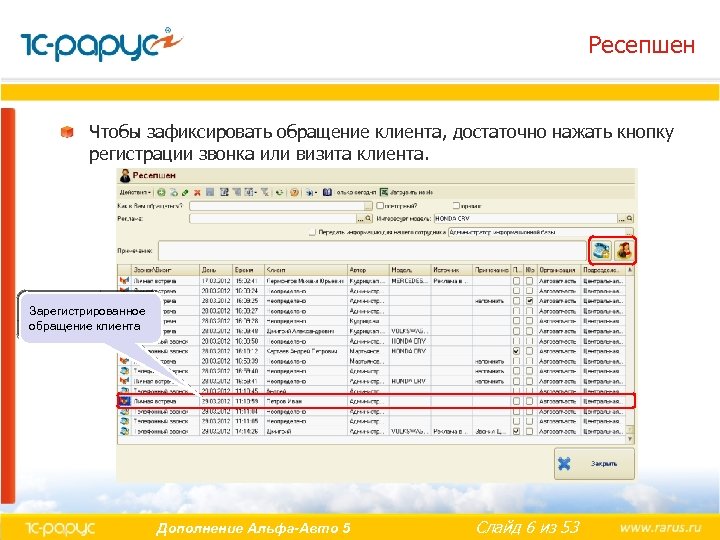
Task: Toggle the checked box in 16:10:12 row
Action: 517,351
